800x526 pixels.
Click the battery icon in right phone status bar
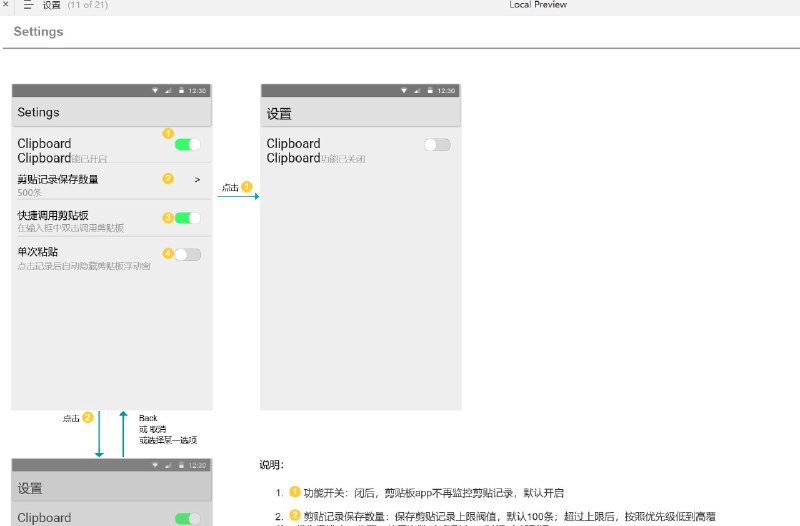[430, 91]
